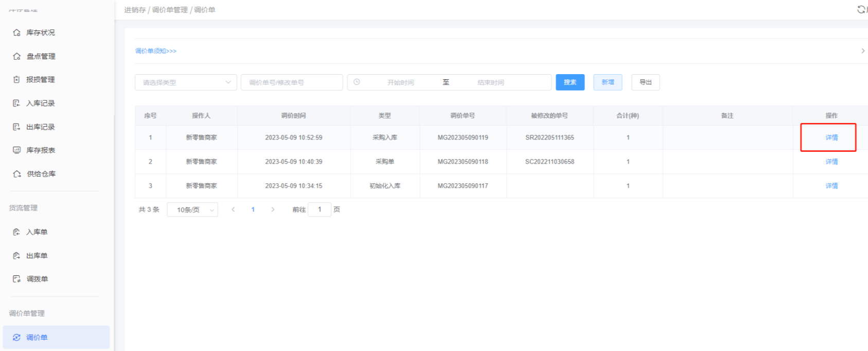The height and width of the screenshot is (351, 868).
Task: Expand the 调价单须知 notice panel arrow
Action: point(862,51)
